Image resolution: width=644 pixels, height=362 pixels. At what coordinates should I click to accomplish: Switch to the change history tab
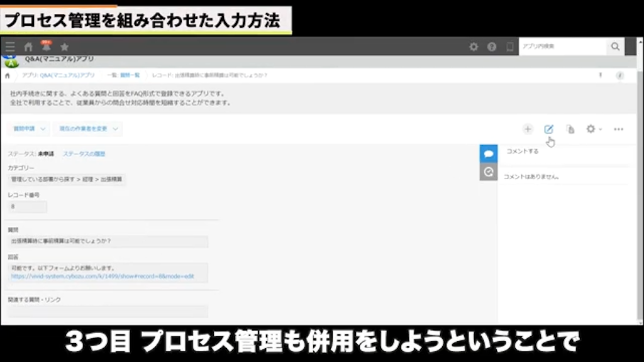(x=489, y=171)
